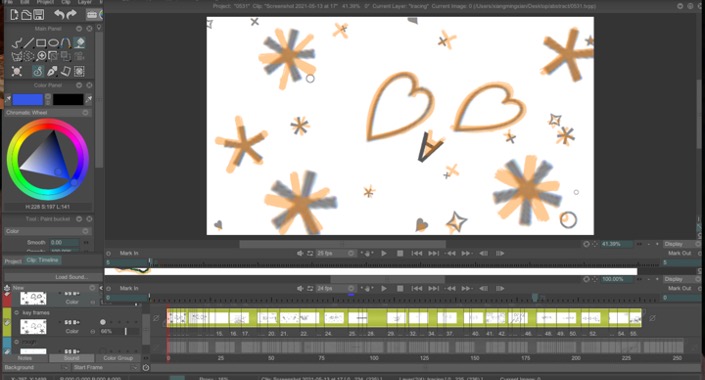
Task: Click the save project floppy icon
Action: 39,14
